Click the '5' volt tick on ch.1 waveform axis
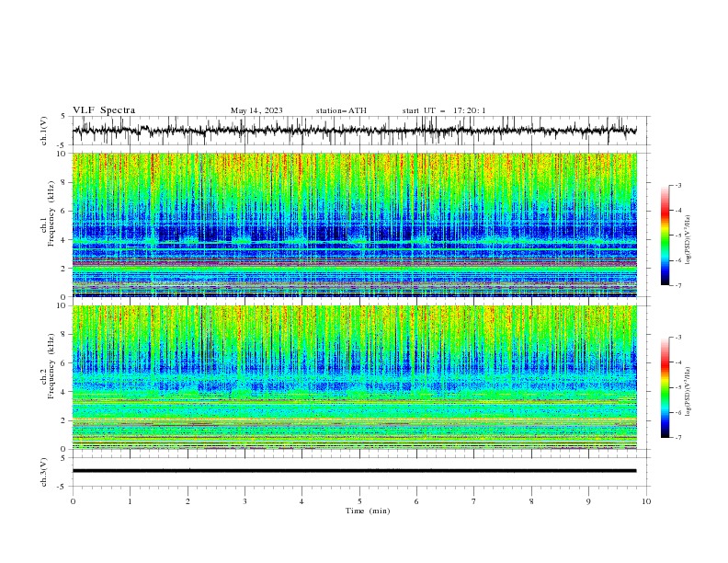 [x=64, y=117]
